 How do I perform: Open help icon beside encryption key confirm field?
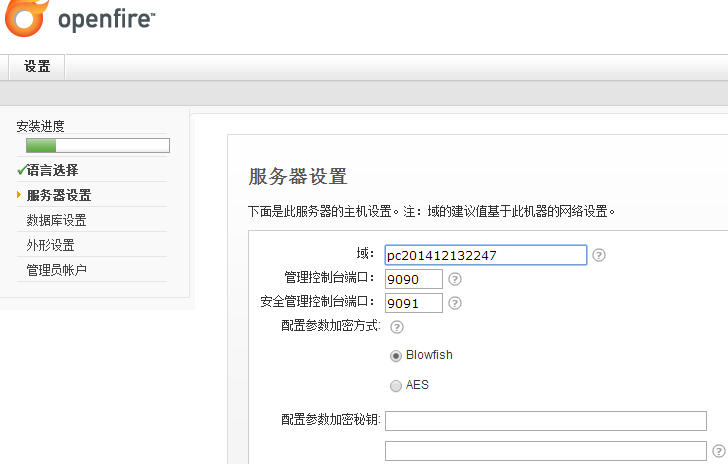coord(718,451)
